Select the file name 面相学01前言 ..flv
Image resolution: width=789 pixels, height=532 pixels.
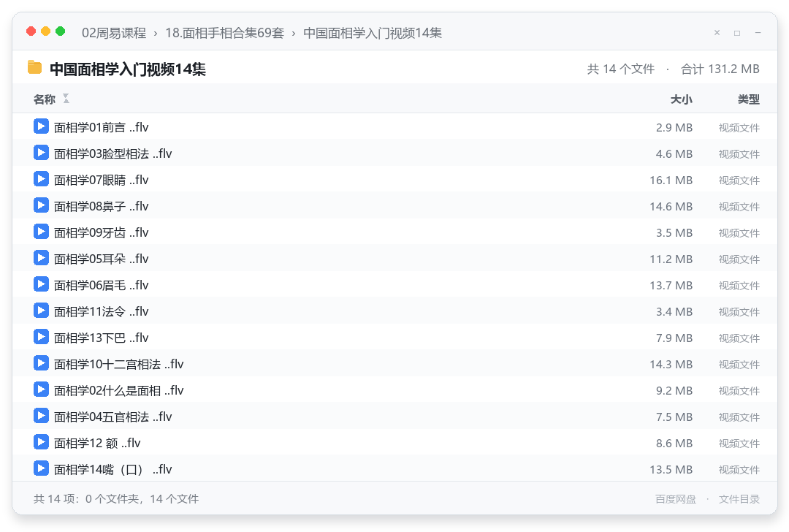(101, 127)
